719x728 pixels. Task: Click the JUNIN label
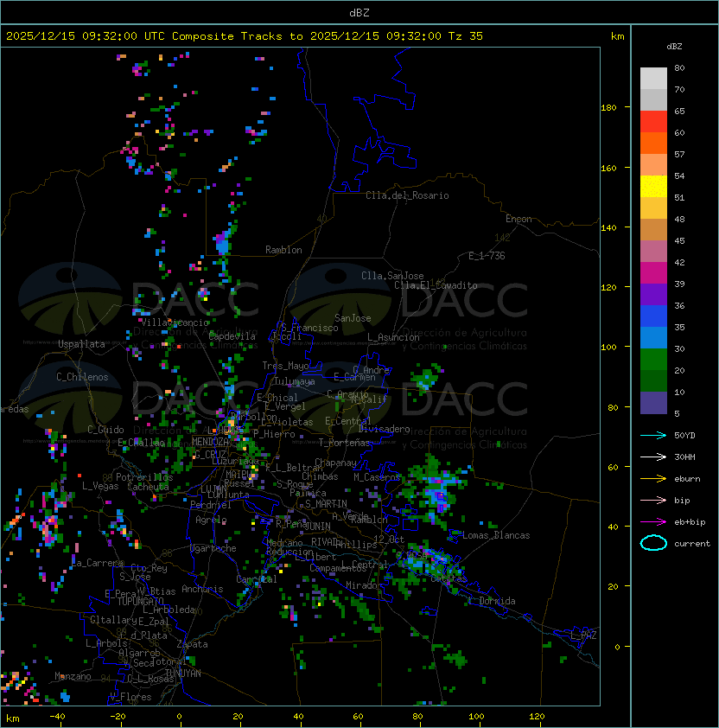[318, 526]
